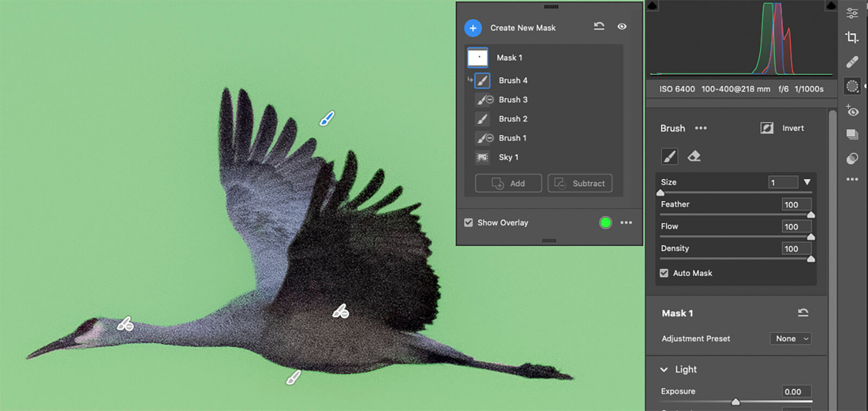Collapse the Light section

[x=664, y=369]
